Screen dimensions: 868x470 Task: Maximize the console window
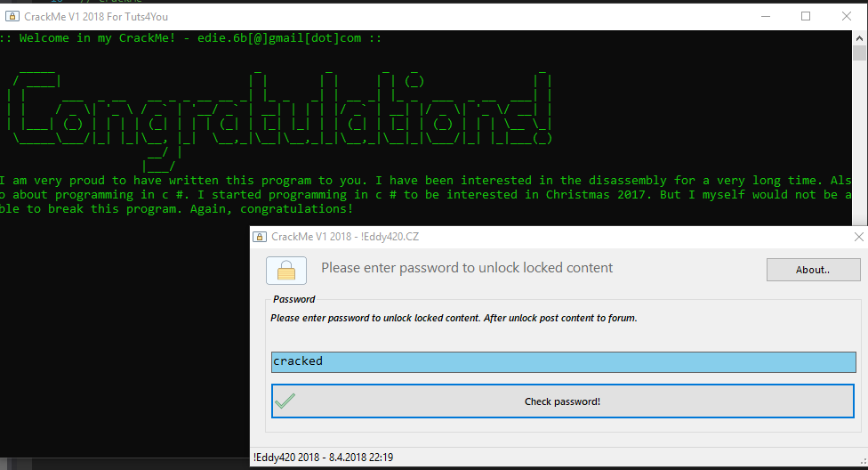pyautogui.click(x=806, y=15)
